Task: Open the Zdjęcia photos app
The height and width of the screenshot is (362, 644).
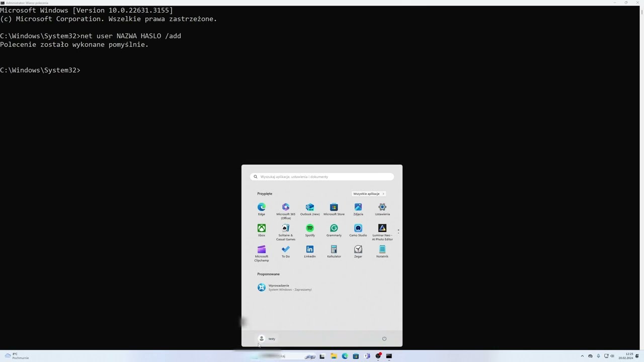Action: point(358,210)
